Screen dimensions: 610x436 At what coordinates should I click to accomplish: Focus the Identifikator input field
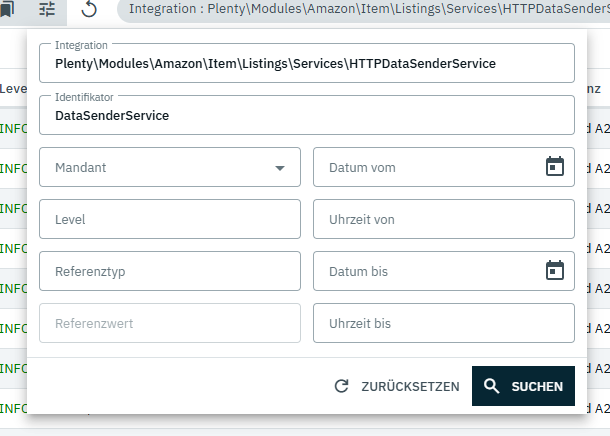coord(306,116)
